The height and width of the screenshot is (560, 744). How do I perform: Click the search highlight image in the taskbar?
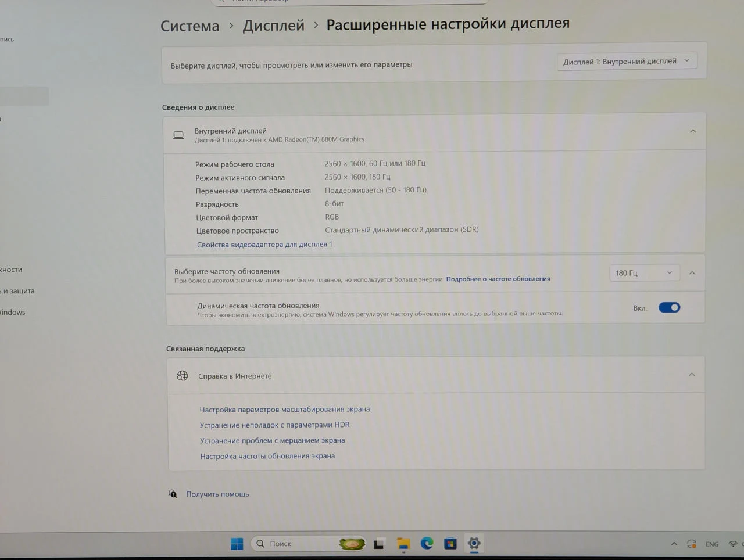click(352, 544)
